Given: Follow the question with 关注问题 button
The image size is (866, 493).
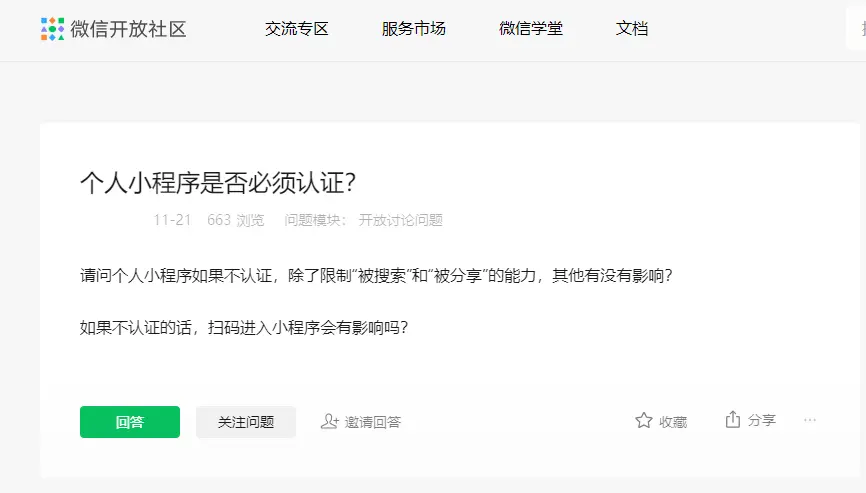Looking at the screenshot, I should click(x=246, y=422).
